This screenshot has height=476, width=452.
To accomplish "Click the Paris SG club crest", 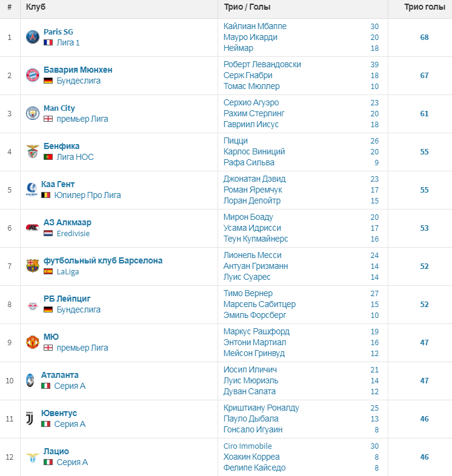I will [x=33, y=37].
